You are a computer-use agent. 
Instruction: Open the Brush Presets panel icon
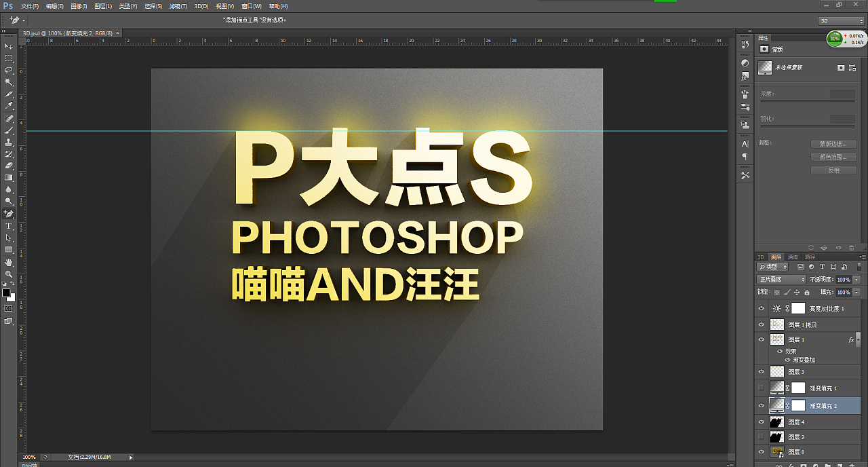pos(745,108)
